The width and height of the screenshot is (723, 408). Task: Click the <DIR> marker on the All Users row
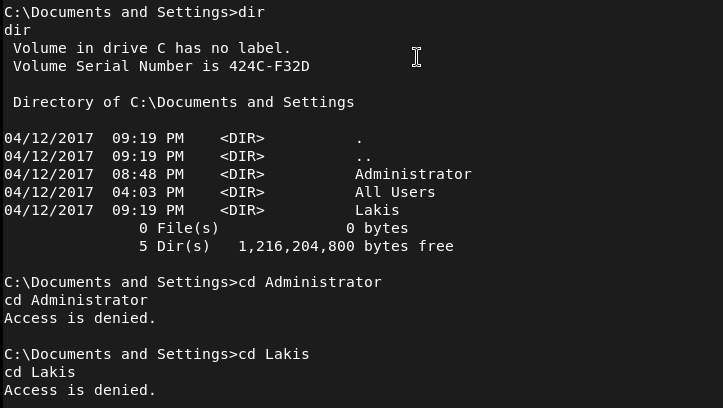tap(242, 192)
